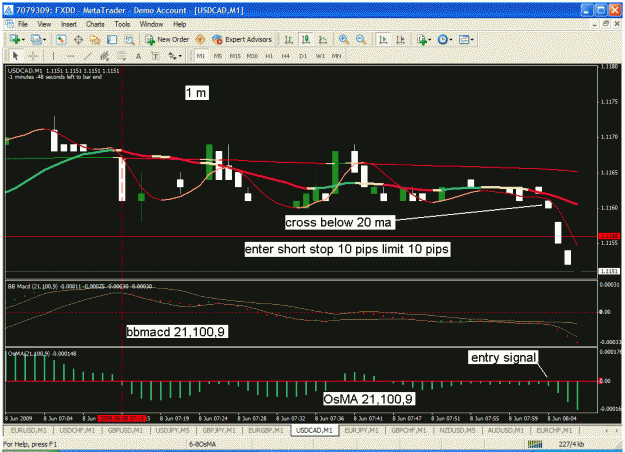625x452 pixels.
Task: Open the MetaEditor diamond icon
Action: 200,39
